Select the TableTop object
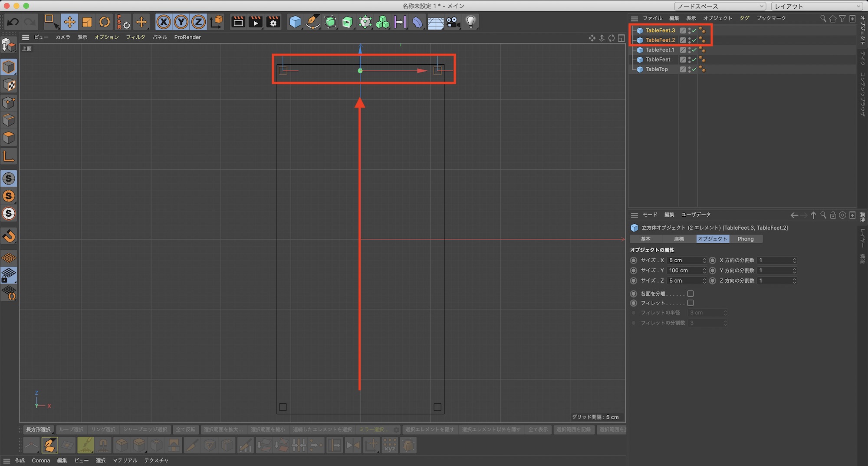 [x=656, y=69]
